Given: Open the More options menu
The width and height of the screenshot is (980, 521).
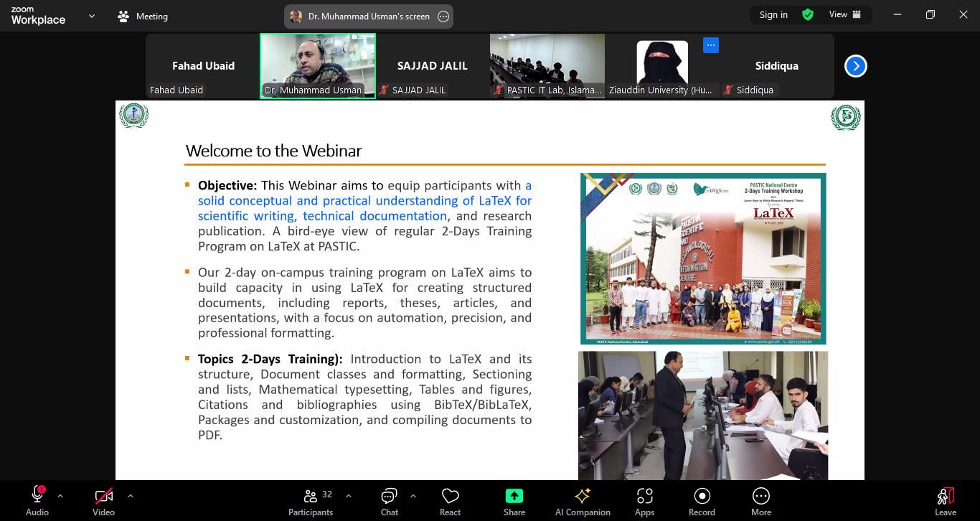Looking at the screenshot, I should point(760,502).
